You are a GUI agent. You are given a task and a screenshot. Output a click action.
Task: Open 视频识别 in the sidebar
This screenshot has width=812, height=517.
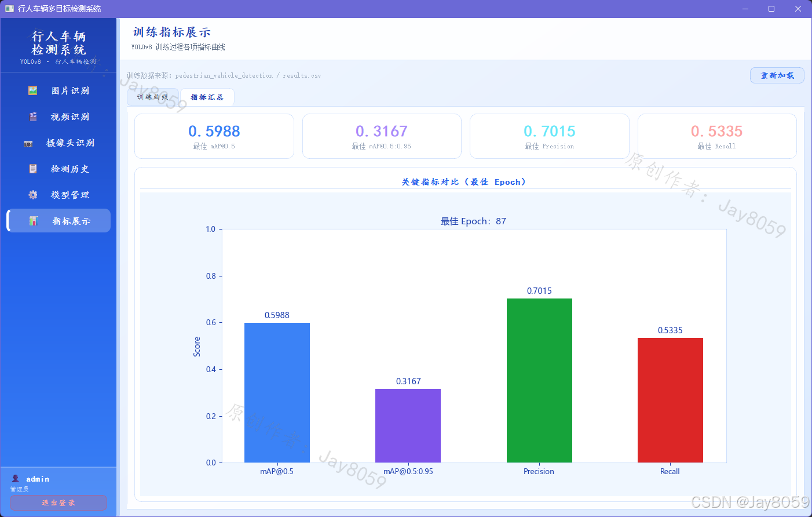[58, 116]
